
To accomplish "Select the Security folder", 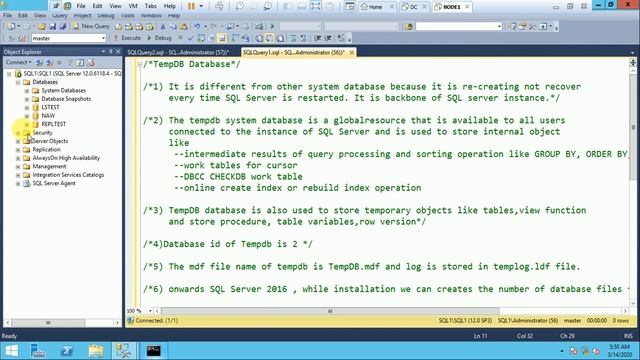I will coord(42,133).
